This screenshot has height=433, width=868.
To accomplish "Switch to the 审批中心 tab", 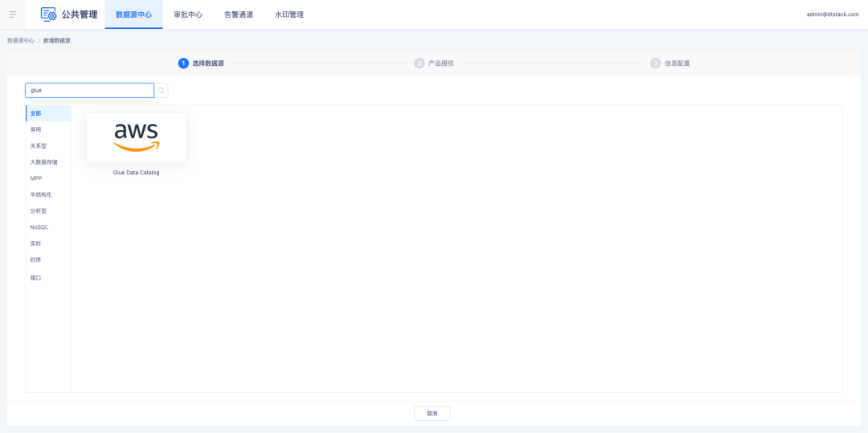I will [187, 14].
